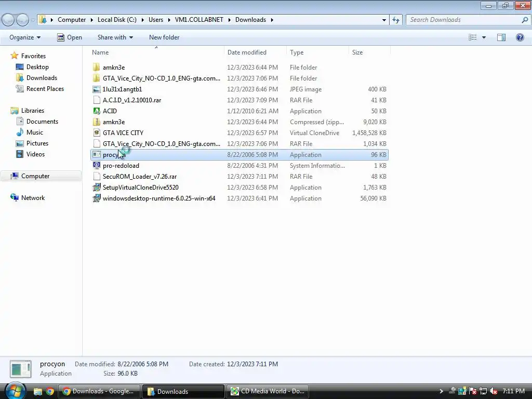Select the SetupVirtualCloneDrive5520 installer icon
Viewport: 532px width, 399px height.
pyautogui.click(x=96, y=187)
